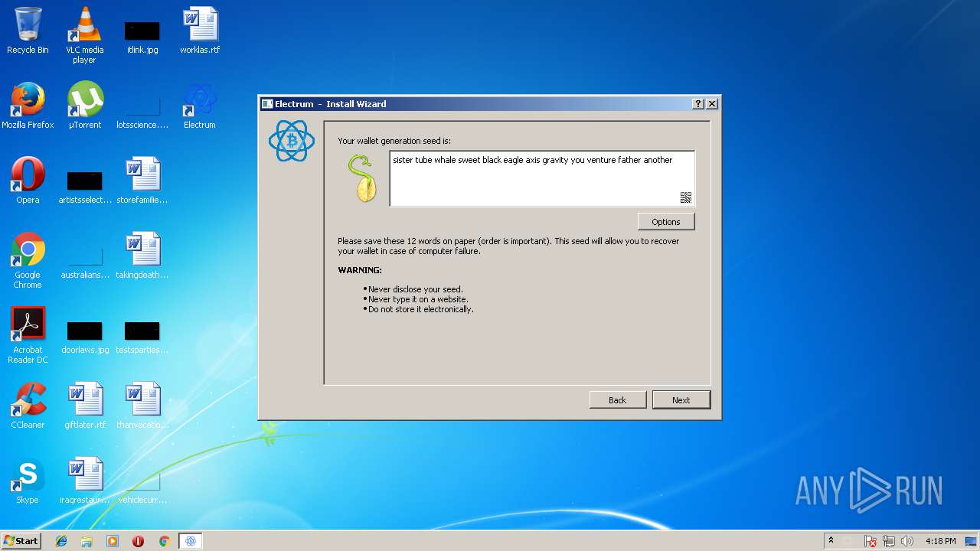Click 'Never disclose your seed.' text
The image size is (980, 551).
coord(416,289)
